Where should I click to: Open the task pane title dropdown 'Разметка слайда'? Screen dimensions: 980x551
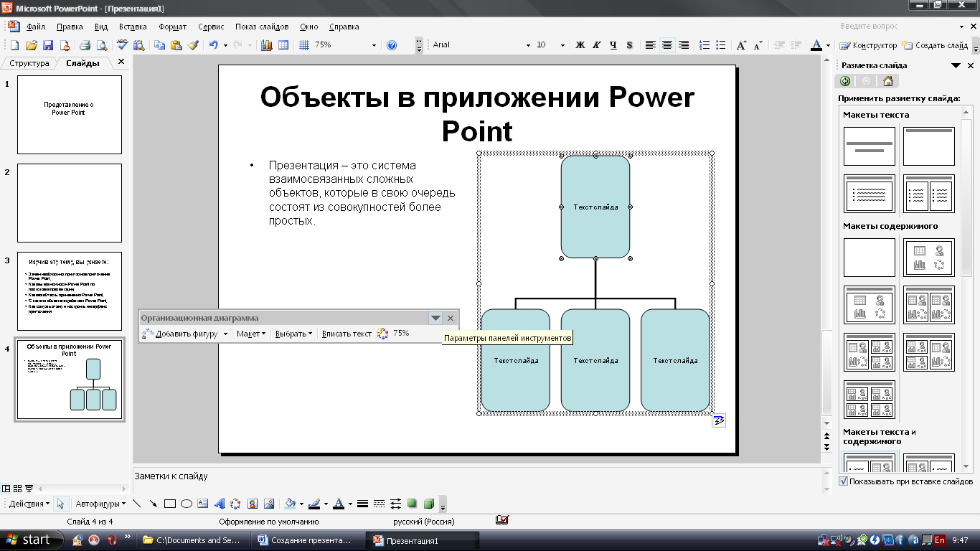point(956,65)
